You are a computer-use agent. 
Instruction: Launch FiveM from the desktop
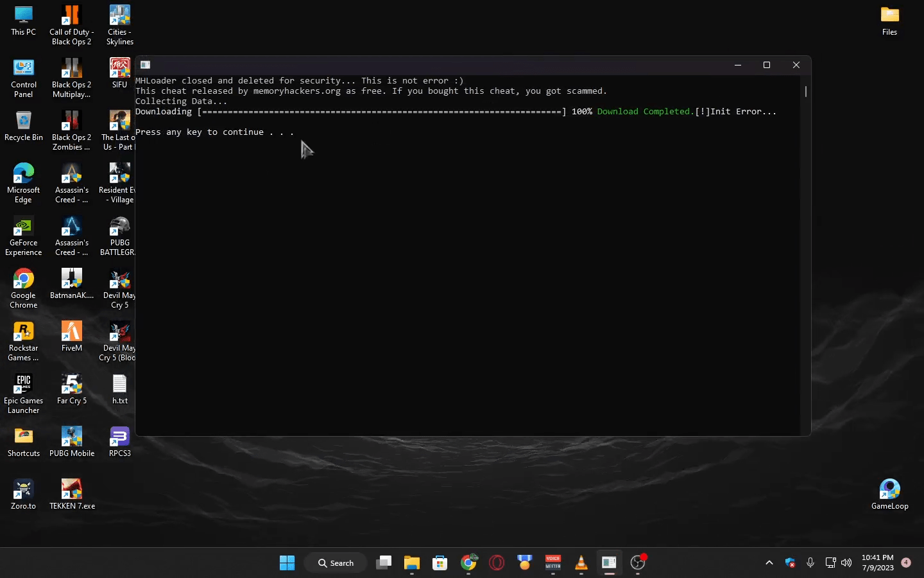pos(72,337)
